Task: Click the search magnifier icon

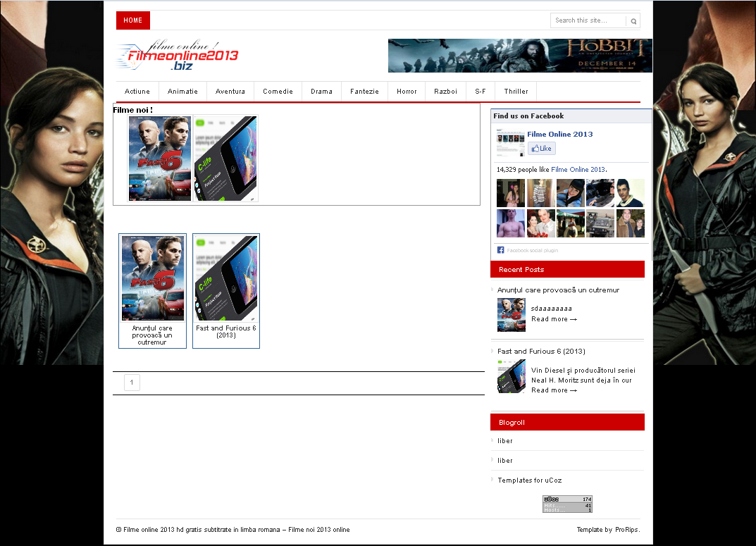Action: (633, 20)
